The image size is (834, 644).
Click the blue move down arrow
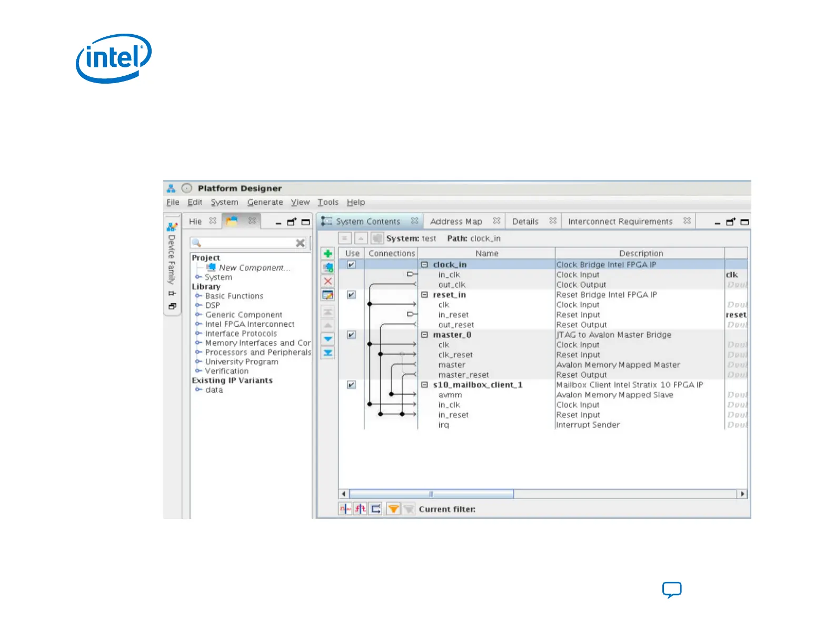tap(327, 339)
